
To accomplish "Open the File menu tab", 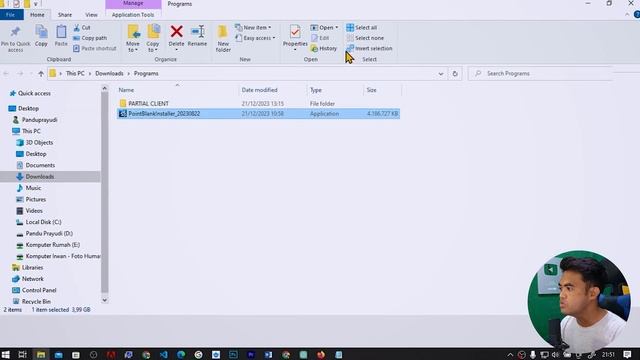I will click(11, 15).
